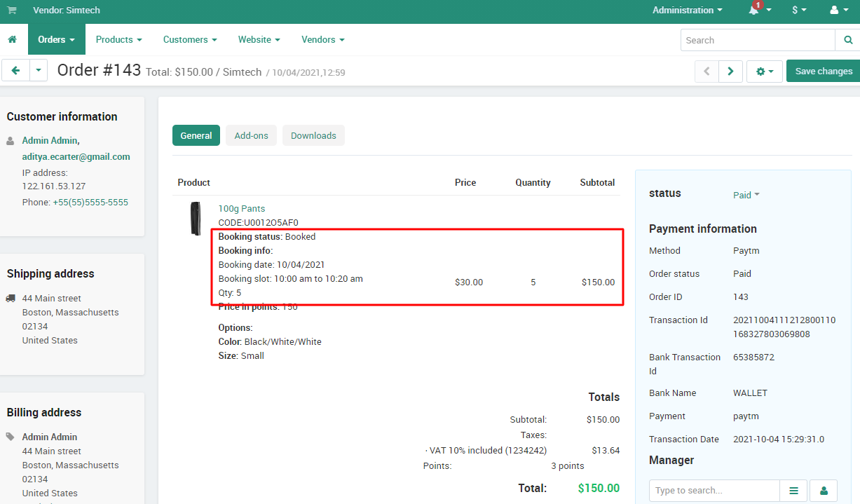Open the 100g Pants product link
The width and height of the screenshot is (860, 504).
click(x=242, y=208)
